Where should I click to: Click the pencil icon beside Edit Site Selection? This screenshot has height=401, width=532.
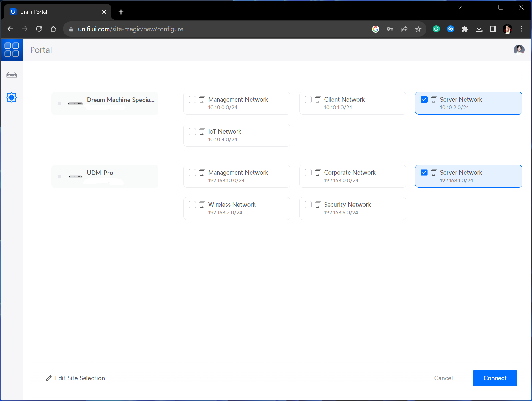point(49,378)
